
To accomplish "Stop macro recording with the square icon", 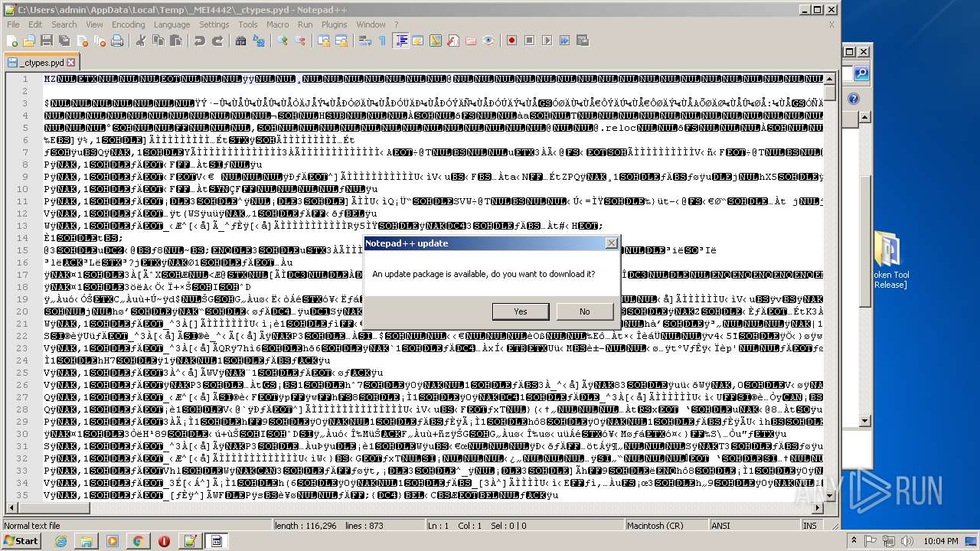I will (x=530, y=41).
